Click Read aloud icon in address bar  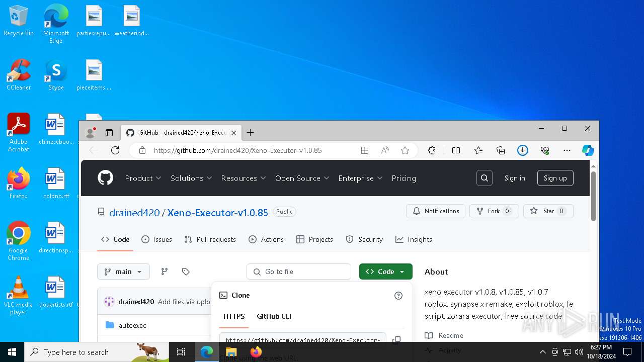click(x=385, y=150)
